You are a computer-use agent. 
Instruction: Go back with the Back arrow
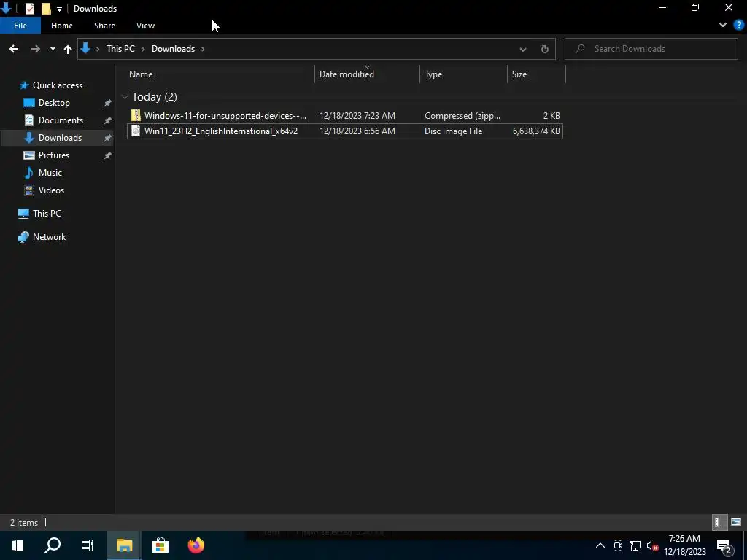pos(14,49)
